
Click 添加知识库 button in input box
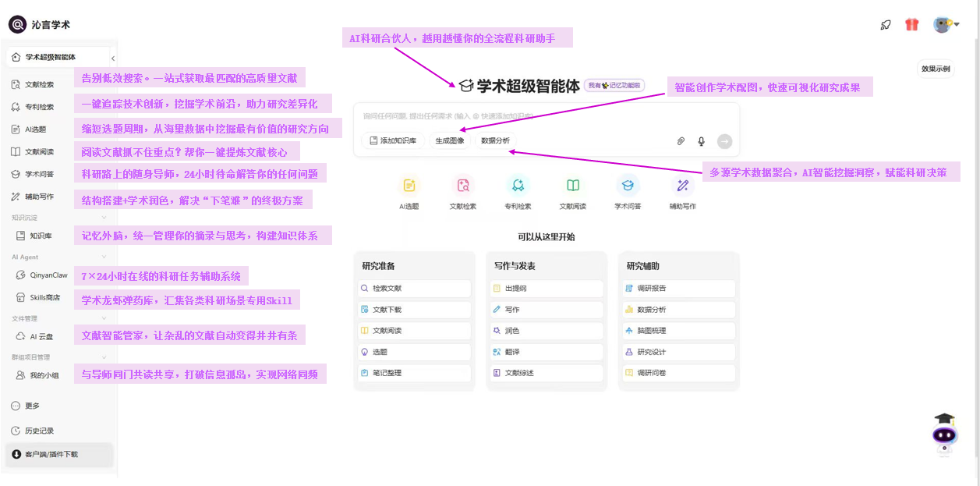pyautogui.click(x=393, y=141)
